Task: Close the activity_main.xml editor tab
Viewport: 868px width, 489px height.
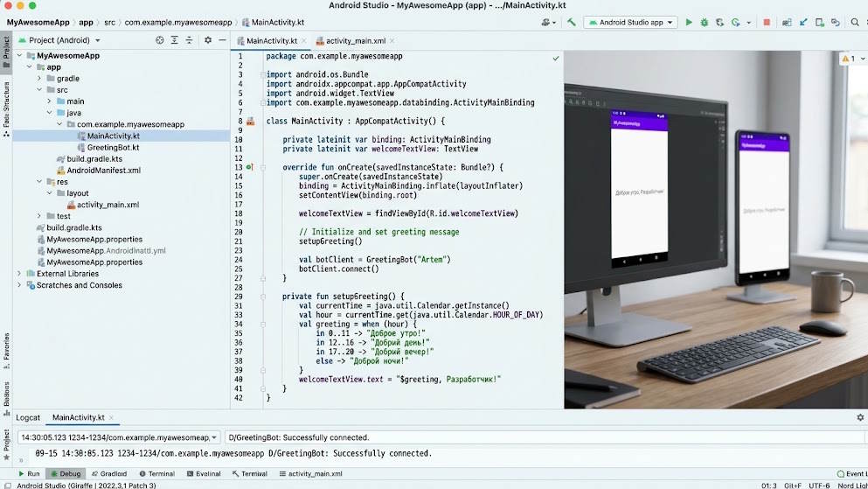Action: click(392, 41)
